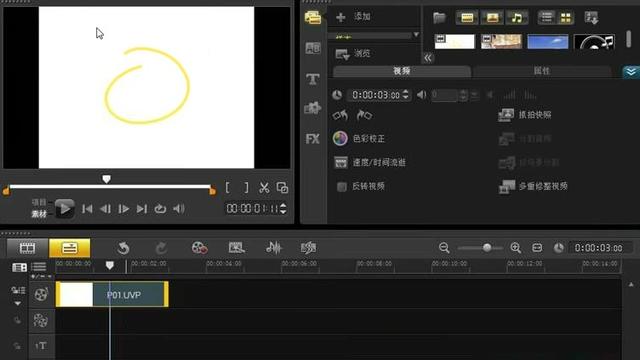640x360 pixels.
Task: Open the record/capture option icon
Action: point(200,248)
